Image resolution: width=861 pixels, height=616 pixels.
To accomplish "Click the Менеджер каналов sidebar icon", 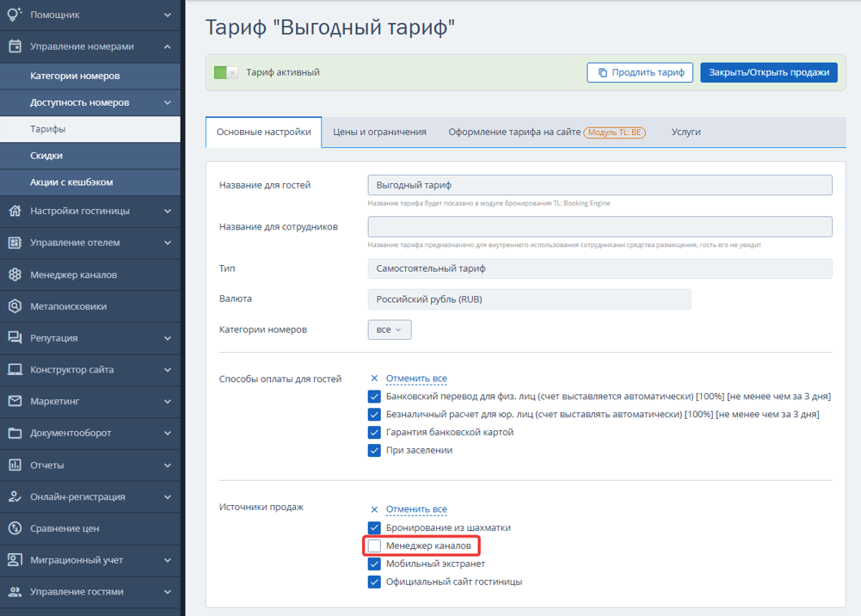I will pyautogui.click(x=15, y=274).
